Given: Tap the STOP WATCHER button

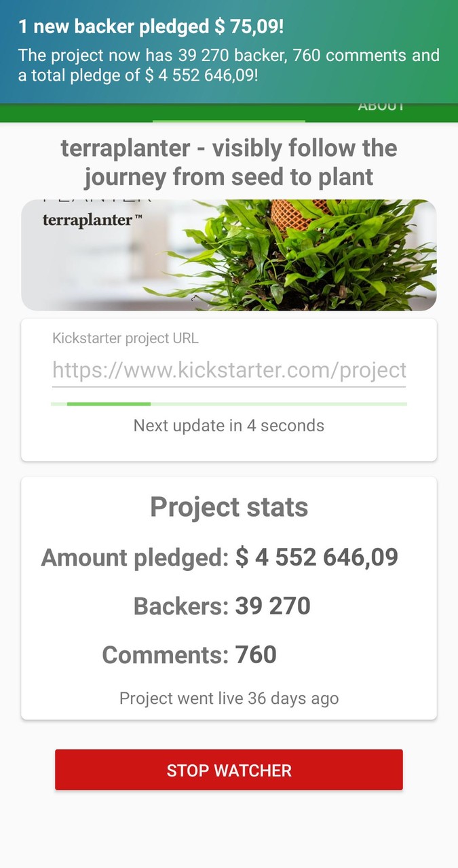Looking at the screenshot, I should [229, 770].
